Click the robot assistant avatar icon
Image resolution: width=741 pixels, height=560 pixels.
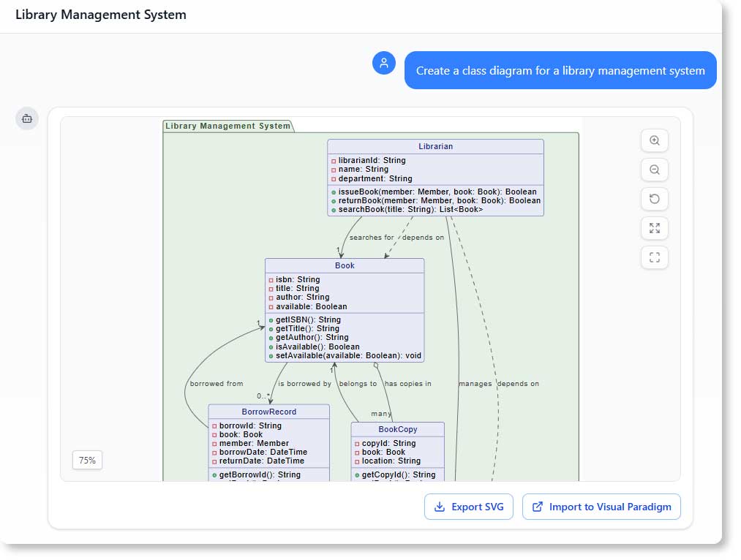27,118
